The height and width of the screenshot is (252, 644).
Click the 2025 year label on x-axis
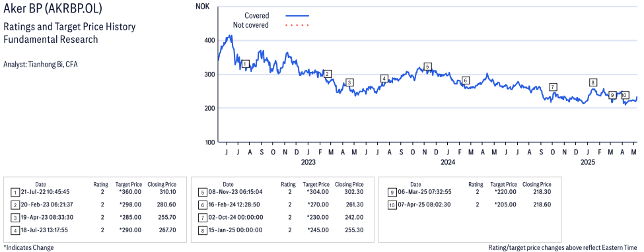point(588,162)
